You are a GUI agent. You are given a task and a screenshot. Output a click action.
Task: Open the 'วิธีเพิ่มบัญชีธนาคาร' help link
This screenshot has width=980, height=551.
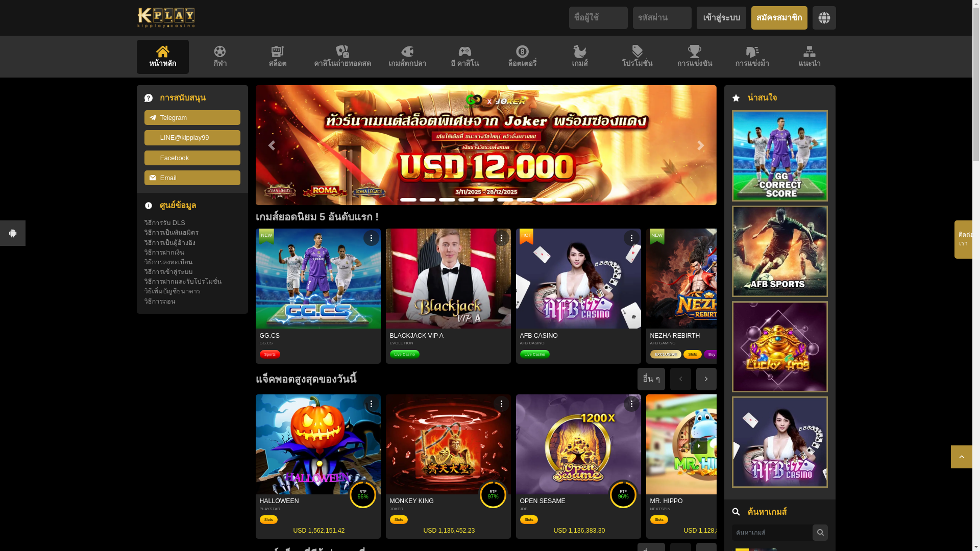172,291
